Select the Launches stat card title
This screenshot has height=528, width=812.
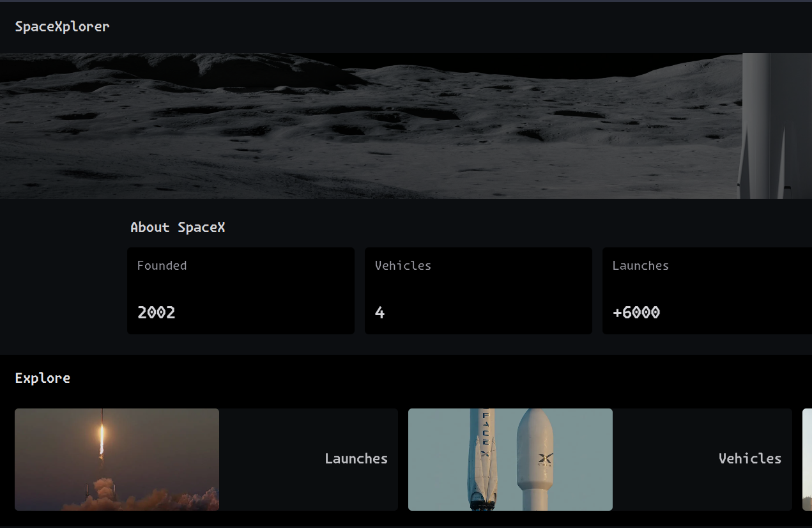pos(640,265)
